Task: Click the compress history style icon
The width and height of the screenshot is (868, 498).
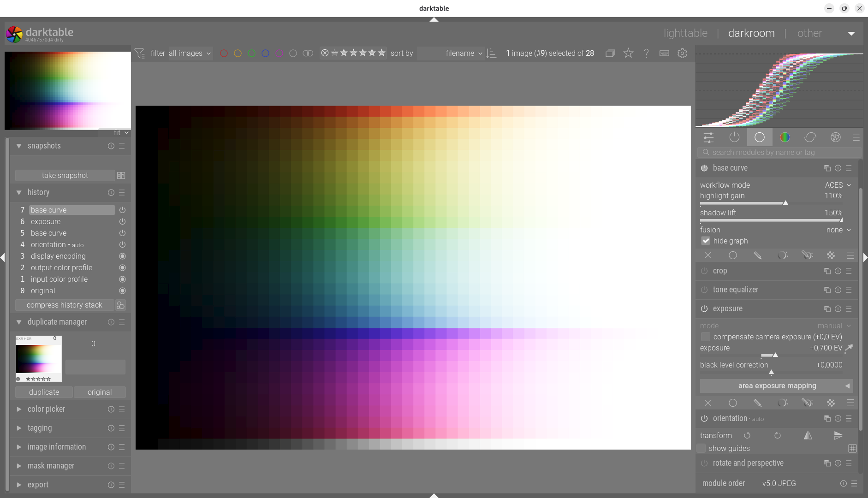Action: pos(121,305)
